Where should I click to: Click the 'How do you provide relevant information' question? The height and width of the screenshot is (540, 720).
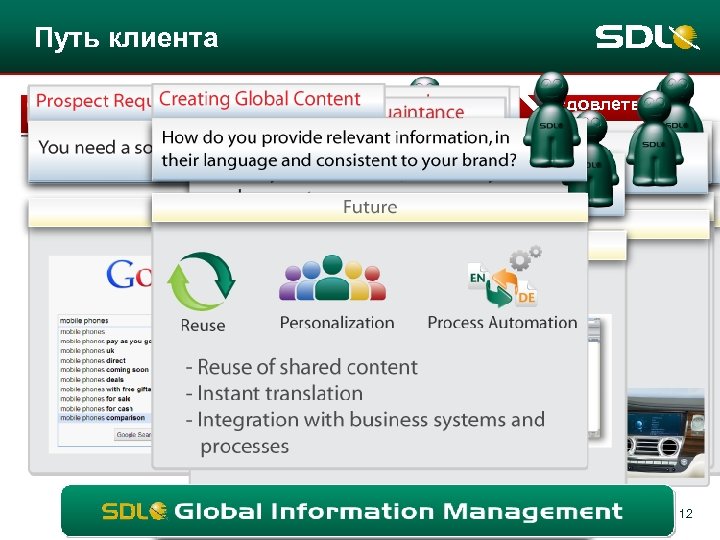coord(339,149)
